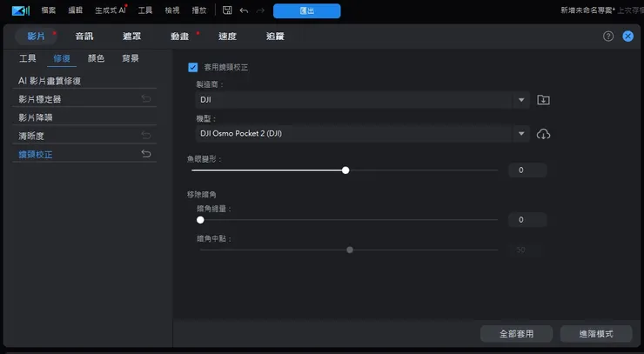Screen dimensions: 644x354
Task: Import a lens profile with the folder icon
Action: point(543,100)
